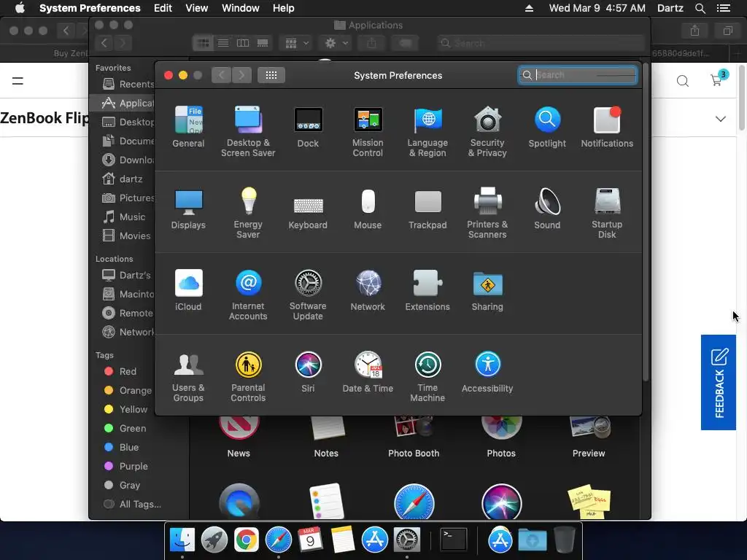Open Terminal from the Dock
The height and width of the screenshot is (560, 747).
point(453,540)
